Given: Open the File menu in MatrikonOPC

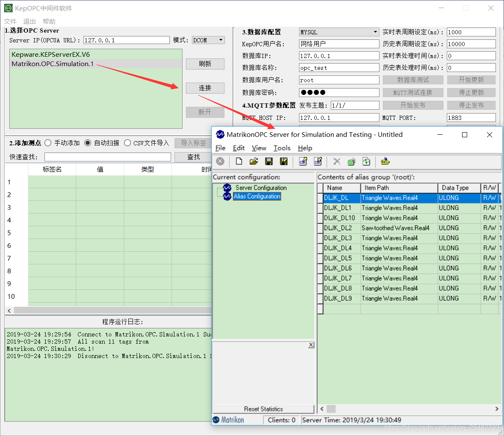Looking at the screenshot, I should point(220,148).
